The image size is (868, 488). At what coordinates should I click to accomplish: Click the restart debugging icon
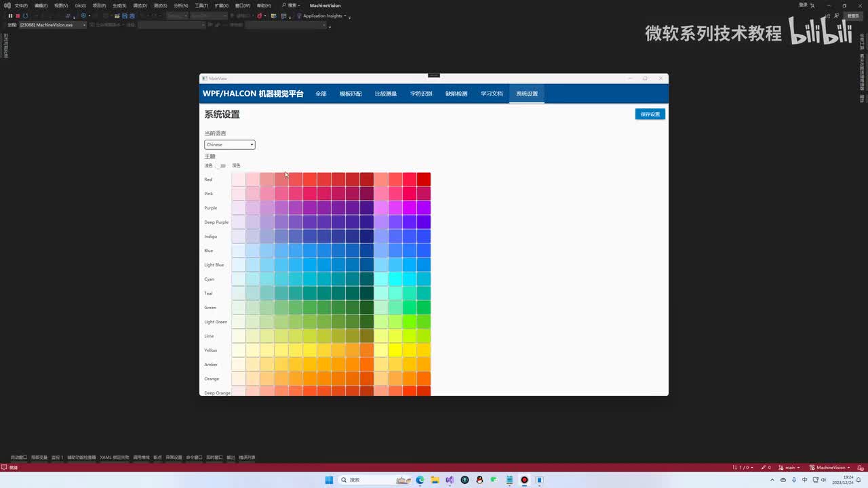pos(26,16)
